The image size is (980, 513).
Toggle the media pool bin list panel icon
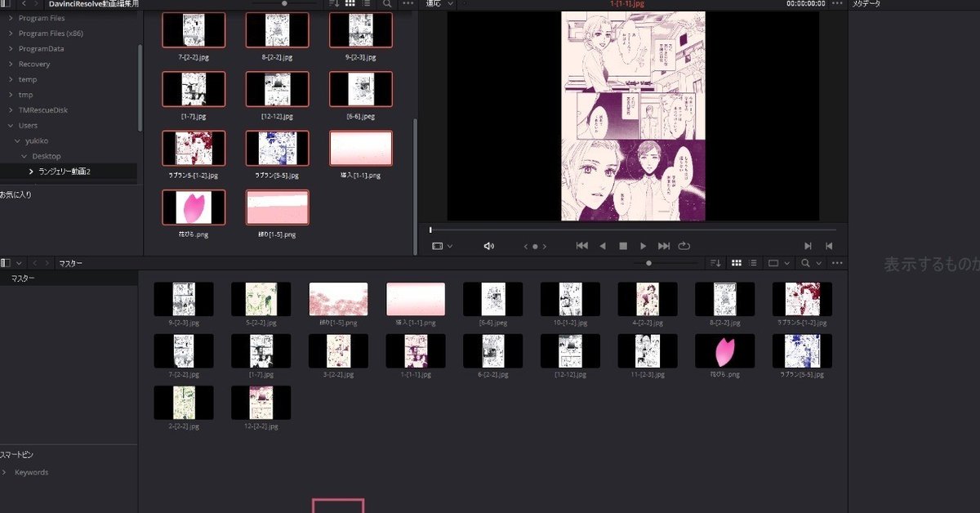pos(5,263)
